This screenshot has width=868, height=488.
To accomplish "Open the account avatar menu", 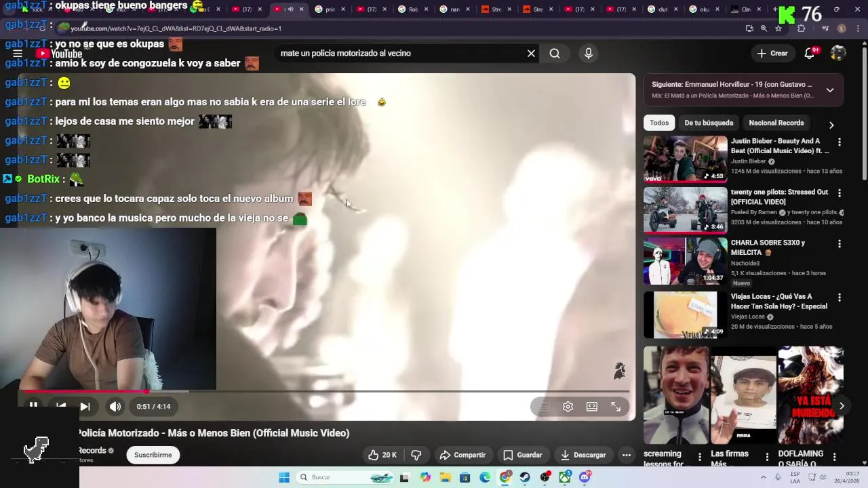I will point(838,53).
